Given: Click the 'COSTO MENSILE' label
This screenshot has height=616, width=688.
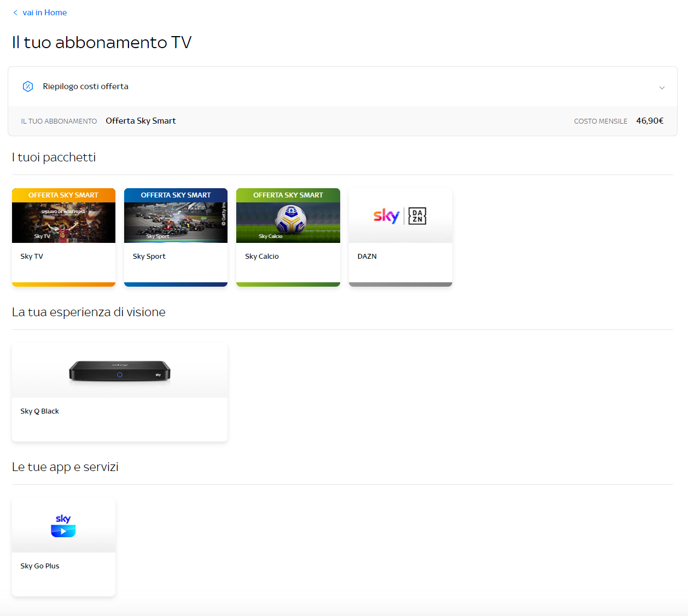Looking at the screenshot, I should (x=600, y=121).
